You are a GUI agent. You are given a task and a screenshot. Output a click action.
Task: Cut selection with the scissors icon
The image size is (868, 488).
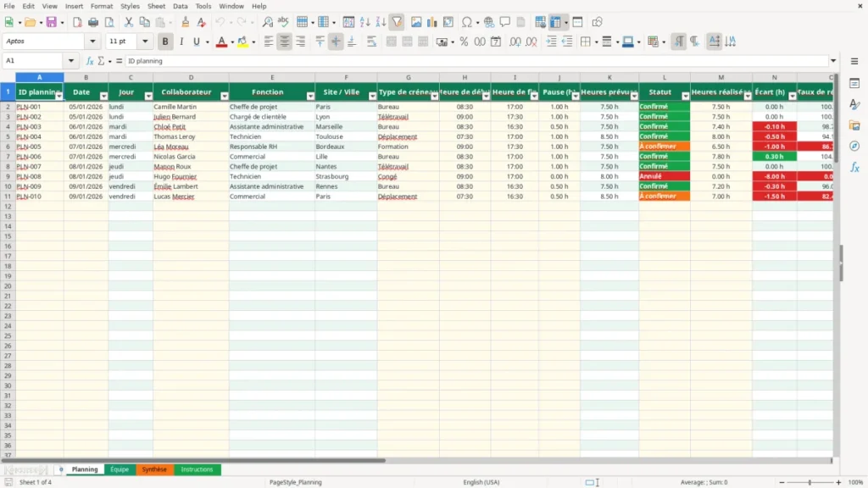pyautogui.click(x=129, y=22)
